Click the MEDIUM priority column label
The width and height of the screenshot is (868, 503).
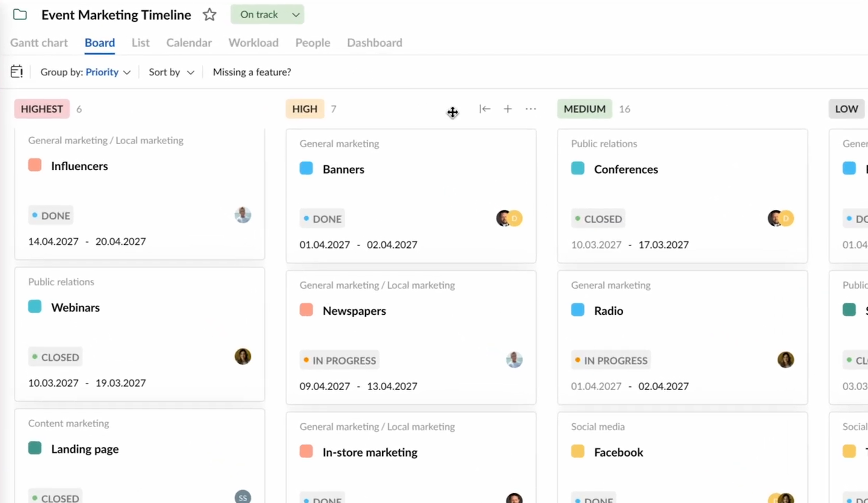point(585,109)
